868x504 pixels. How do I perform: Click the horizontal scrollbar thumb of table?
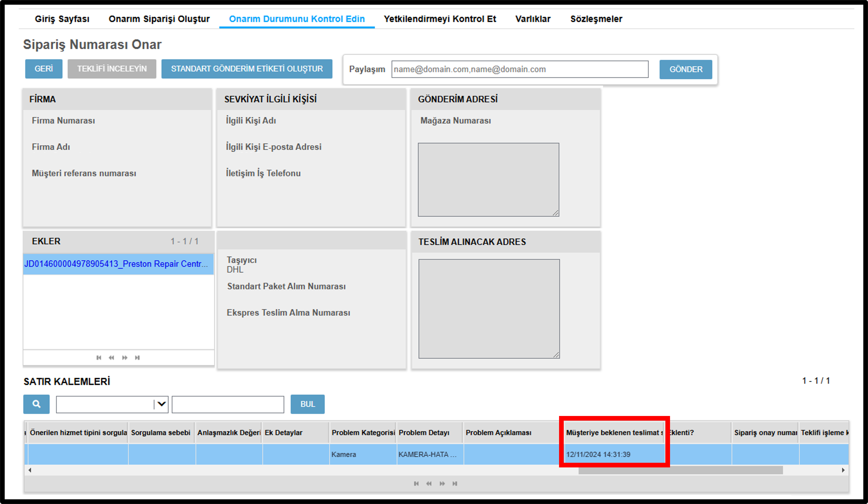point(681,470)
